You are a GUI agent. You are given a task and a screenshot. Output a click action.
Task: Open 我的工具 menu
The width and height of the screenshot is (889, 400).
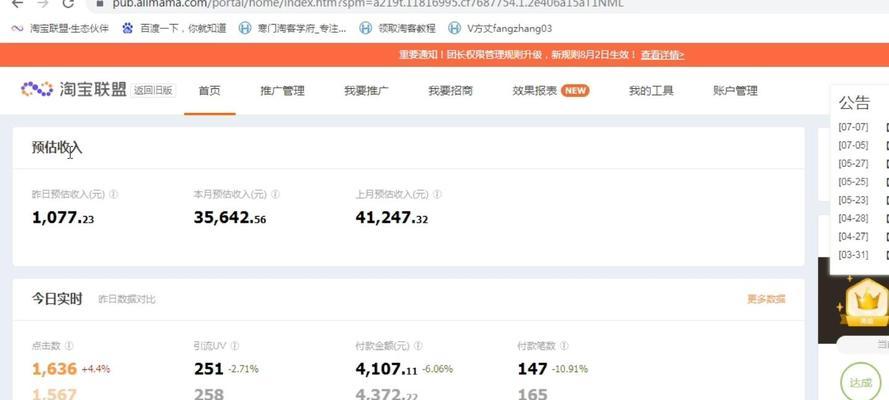651,91
